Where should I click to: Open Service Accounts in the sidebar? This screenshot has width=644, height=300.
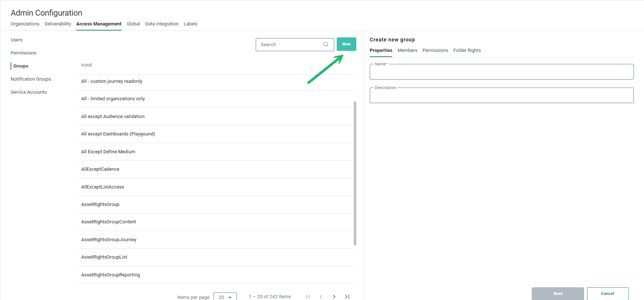29,92
